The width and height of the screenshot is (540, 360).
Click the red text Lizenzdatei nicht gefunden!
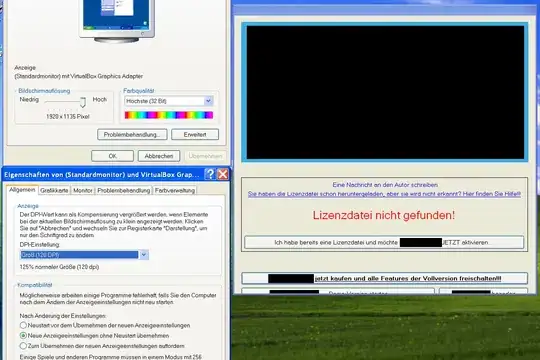click(384, 215)
